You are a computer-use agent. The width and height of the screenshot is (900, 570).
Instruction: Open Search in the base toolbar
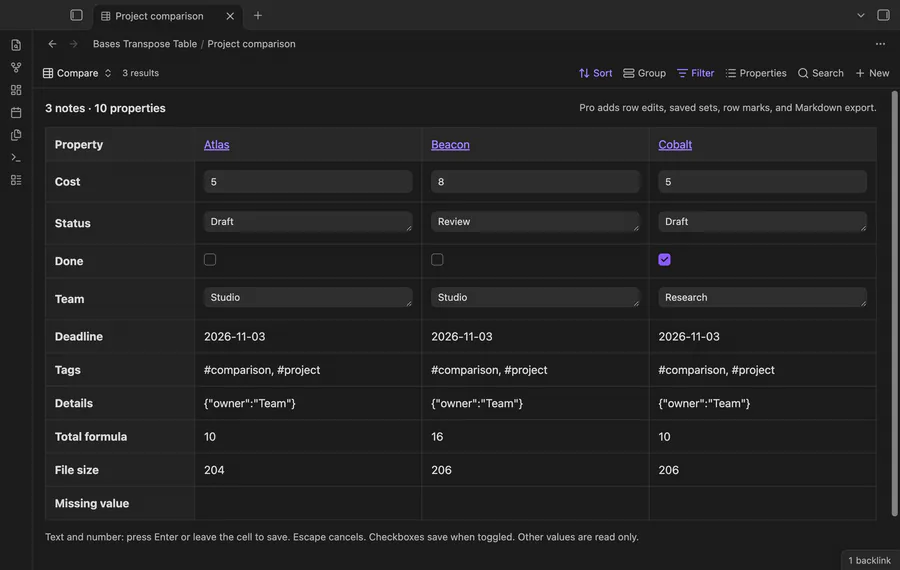pyautogui.click(x=820, y=73)
